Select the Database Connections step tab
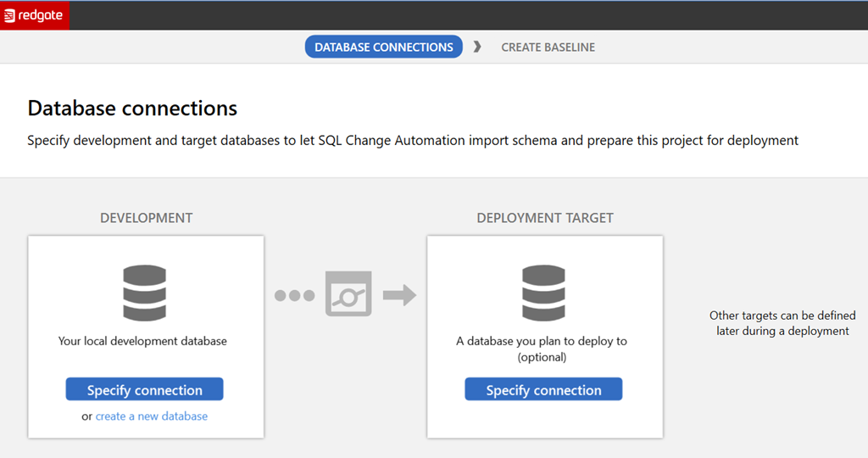 [383, 47]
